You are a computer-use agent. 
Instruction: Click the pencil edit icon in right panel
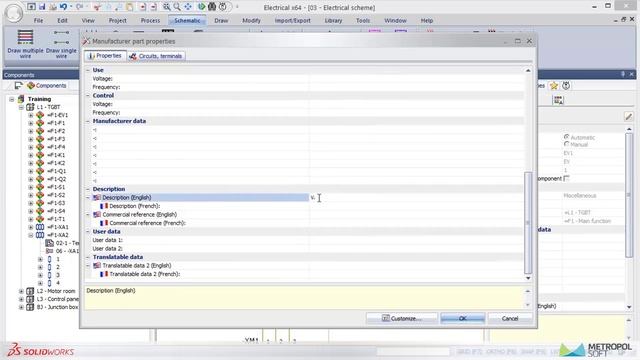(629, 117)
